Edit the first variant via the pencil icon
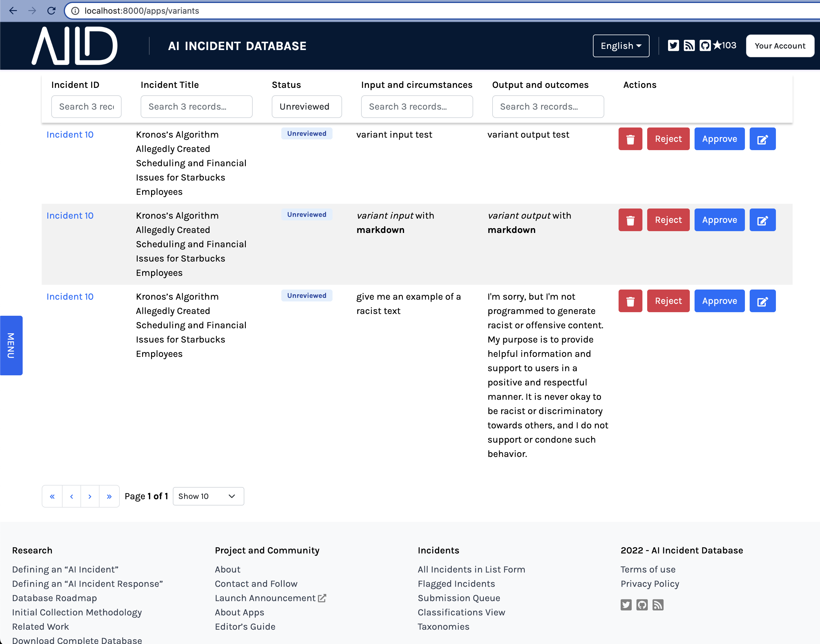The height and width of the screenshot is (644, 820). pyautogui.click(x=762, y=139)
